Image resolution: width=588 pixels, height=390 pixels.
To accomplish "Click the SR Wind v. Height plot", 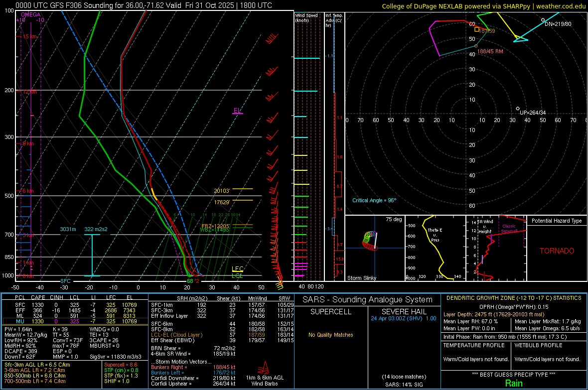I will pyautogui.click(x=495, y=249).
